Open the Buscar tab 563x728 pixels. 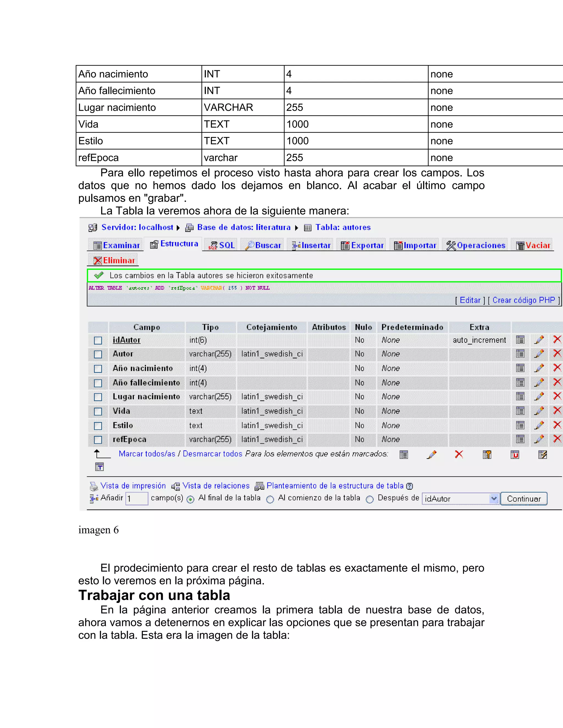[x=263, y=245]
